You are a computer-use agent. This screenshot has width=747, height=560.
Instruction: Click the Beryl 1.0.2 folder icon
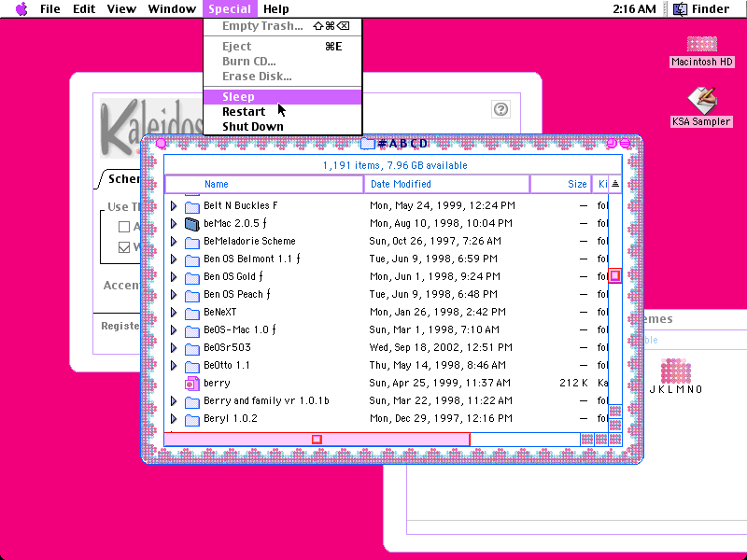pos(192,419)
